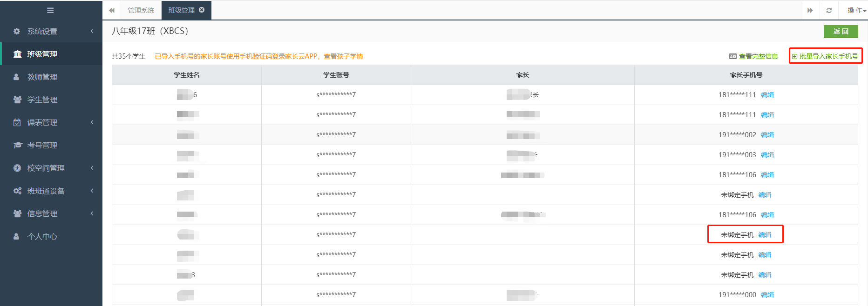Switch to the 管理系统 tab

tap(141, 10)
